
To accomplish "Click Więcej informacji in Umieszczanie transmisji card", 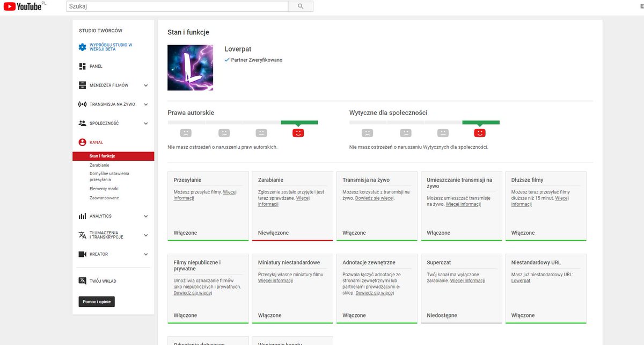I will [x=463, y=205].
